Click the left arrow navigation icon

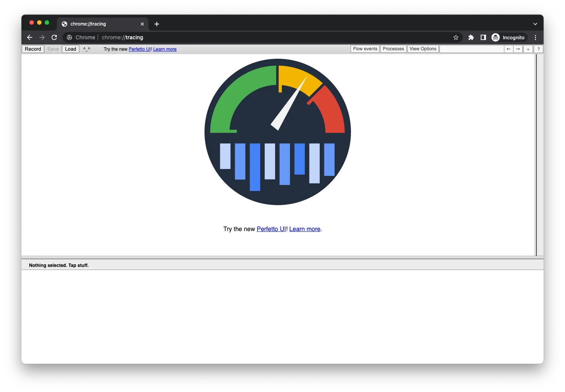click(x=509, y=49)
